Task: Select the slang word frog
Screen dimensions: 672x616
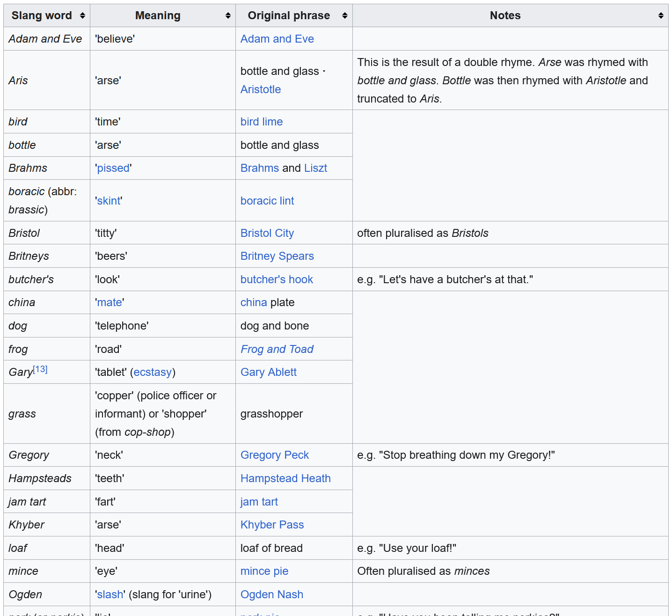Action: 18,349
